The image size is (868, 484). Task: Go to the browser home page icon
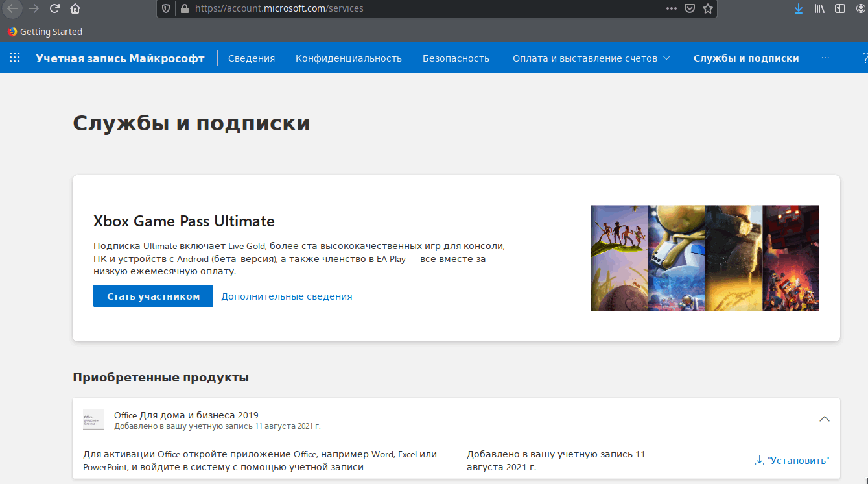[75, 8]
